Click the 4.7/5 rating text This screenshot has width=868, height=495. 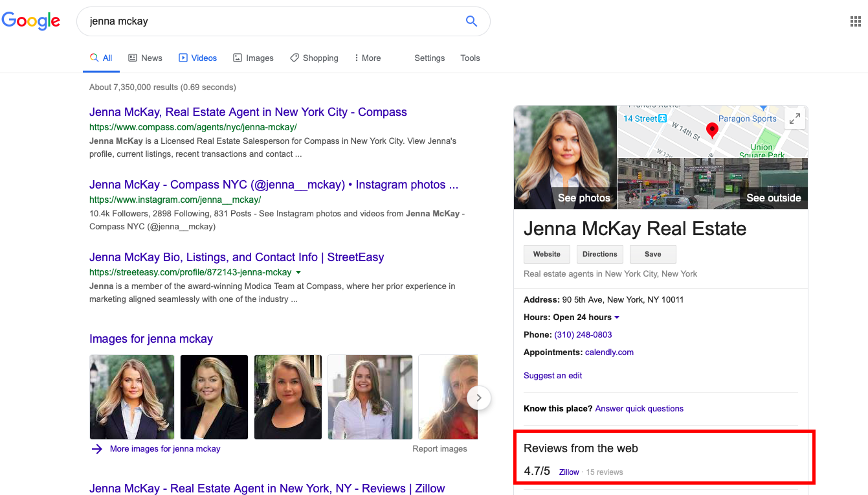click(x=537, y=472)
